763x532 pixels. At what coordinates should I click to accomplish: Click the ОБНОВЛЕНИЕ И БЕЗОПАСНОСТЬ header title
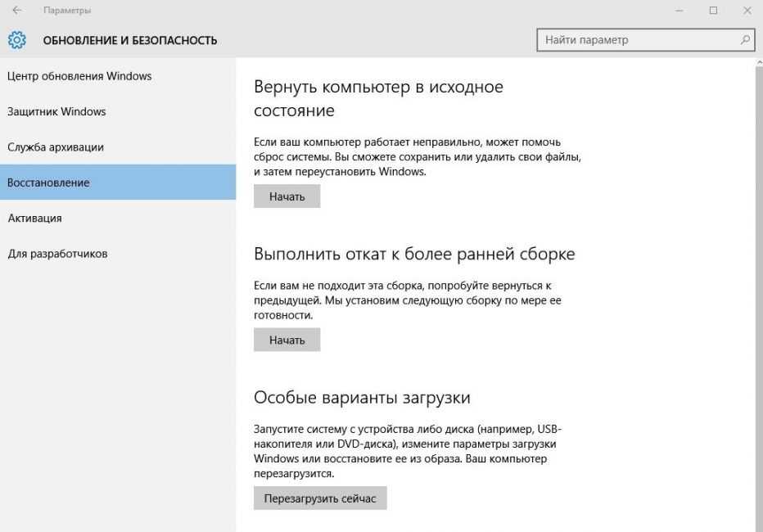[x=129, y=40]
